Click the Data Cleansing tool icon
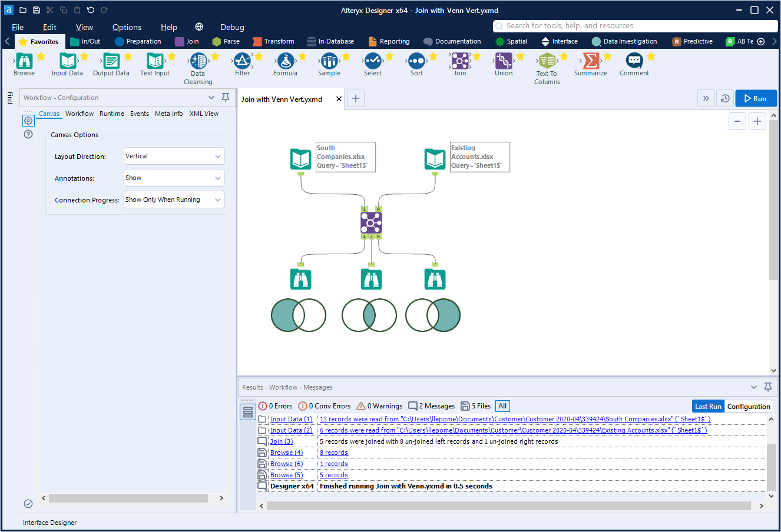Screen dimensions: 781x532 tap(198, 61)
